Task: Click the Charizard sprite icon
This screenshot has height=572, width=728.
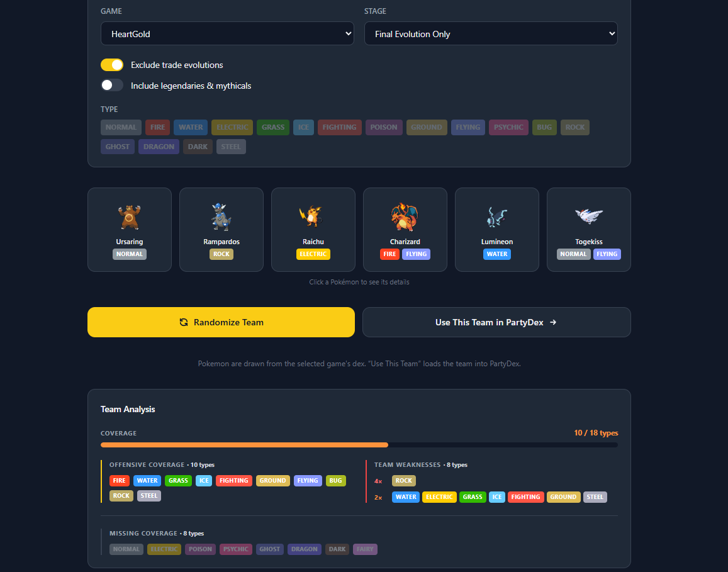Action: (x=405, y=217)
